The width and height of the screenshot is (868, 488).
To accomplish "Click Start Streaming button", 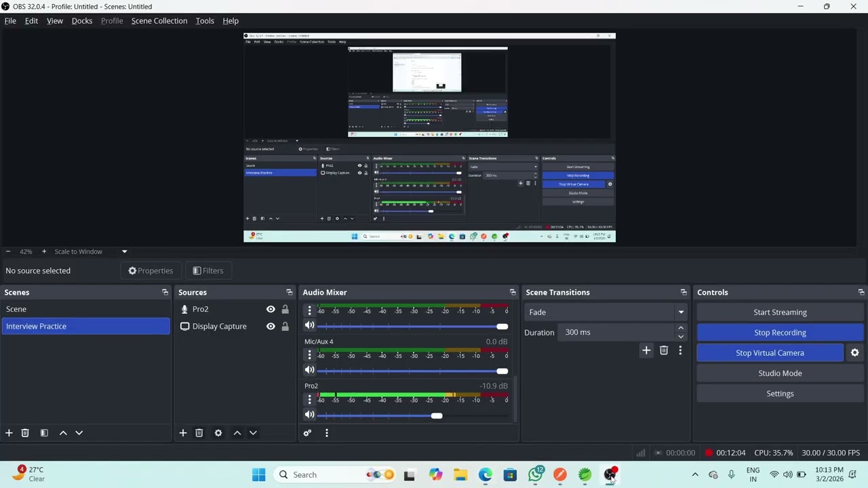I will coord(780,312).
